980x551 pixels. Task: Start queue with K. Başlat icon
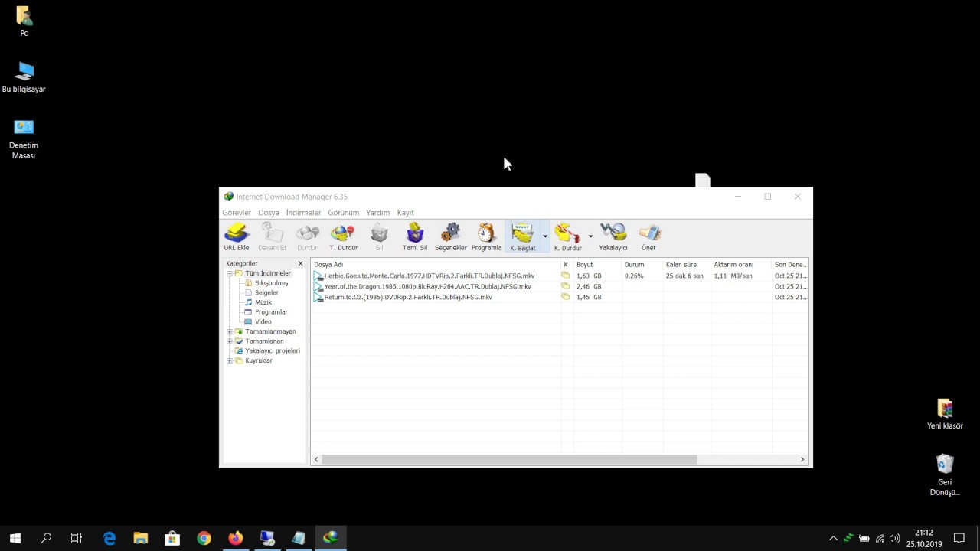(x=523, y=236)
